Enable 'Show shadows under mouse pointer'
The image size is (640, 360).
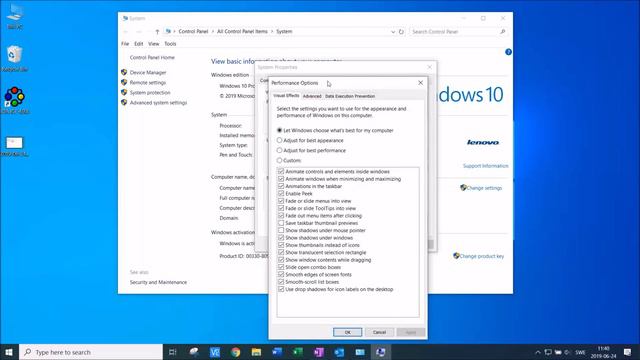(x=281, y=230)
